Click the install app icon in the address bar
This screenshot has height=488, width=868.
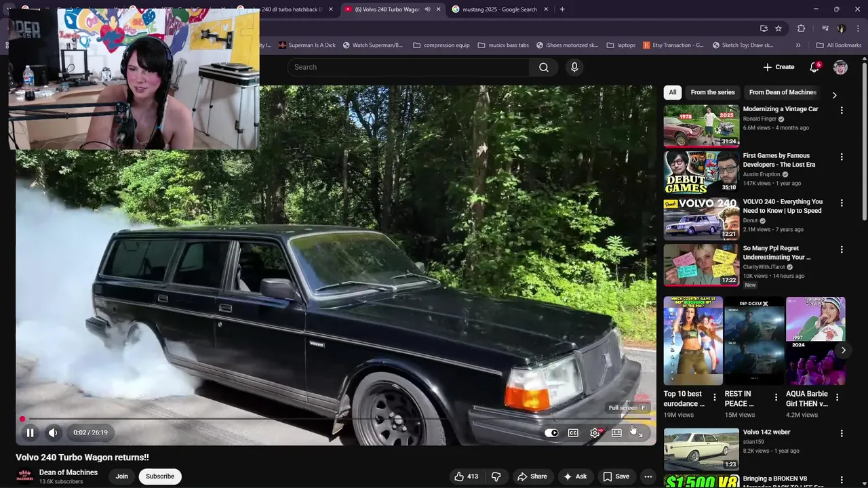coord(764,28)
